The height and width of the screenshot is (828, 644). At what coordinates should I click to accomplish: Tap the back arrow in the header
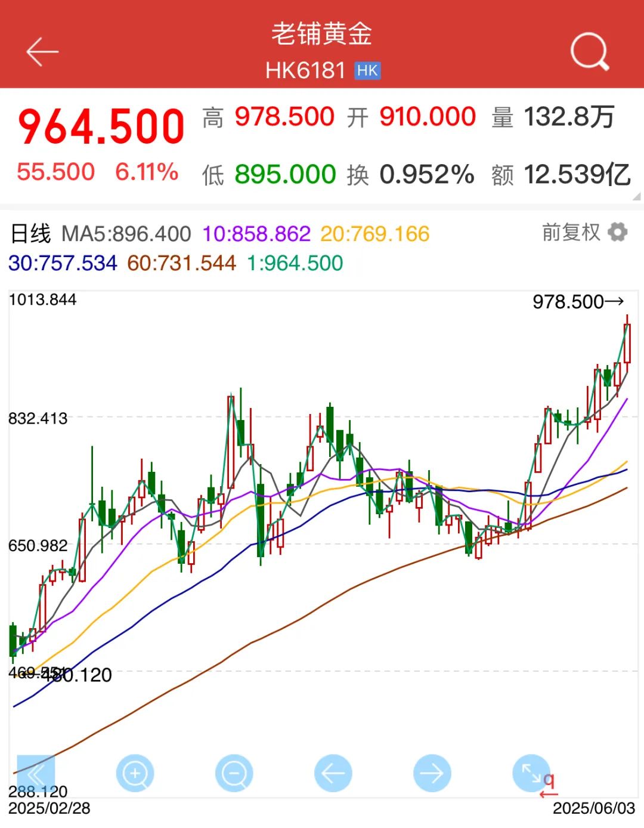(42, 52)
